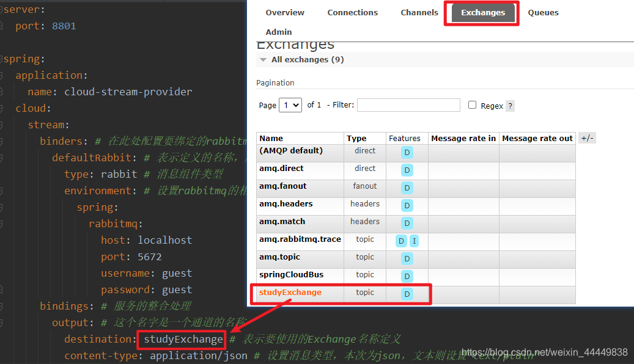Open the Overview tab
This screenshot has height=364, width=634.
click(285, 13)
